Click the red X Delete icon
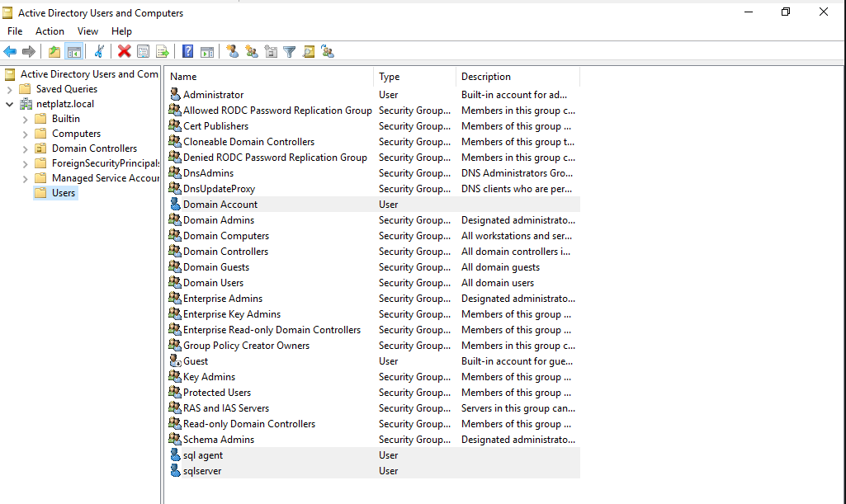 [x=124, y=52]
